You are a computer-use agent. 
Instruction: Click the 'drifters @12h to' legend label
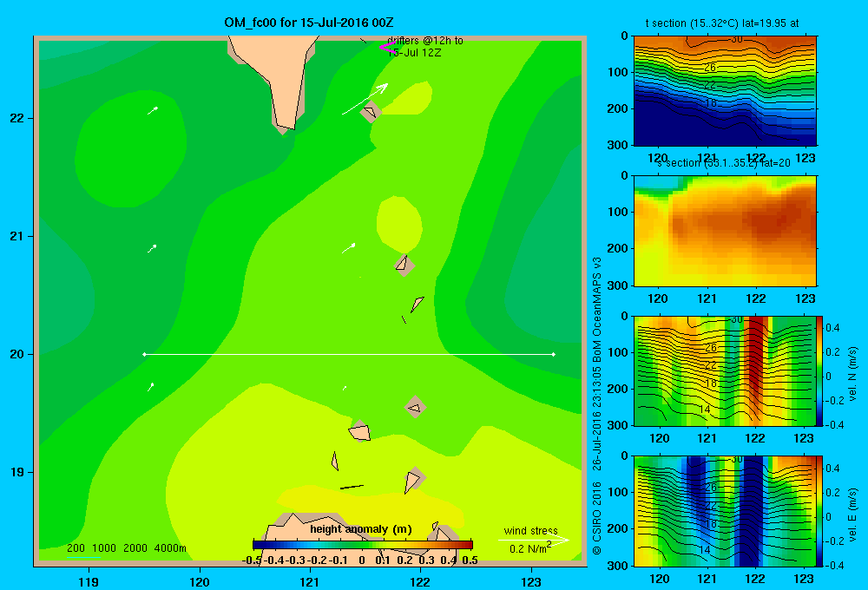tap(425, 41)
